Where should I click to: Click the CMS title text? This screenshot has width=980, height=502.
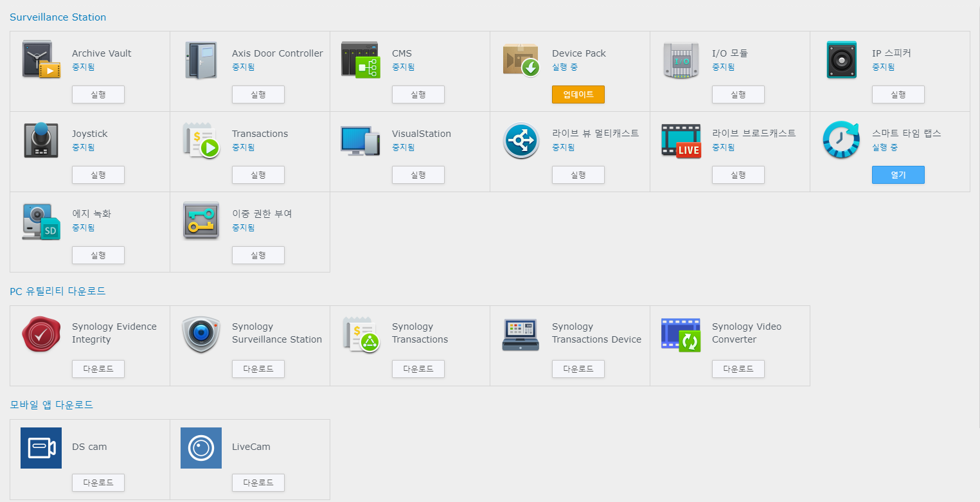click(x=402, y=53)
